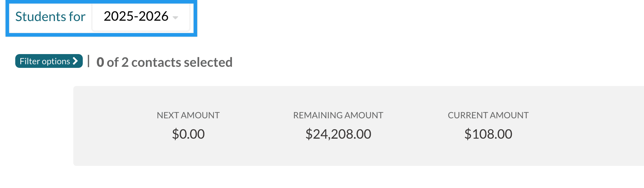
Task: Click the chevron arrow in Filter options
Action: point(76,61)
